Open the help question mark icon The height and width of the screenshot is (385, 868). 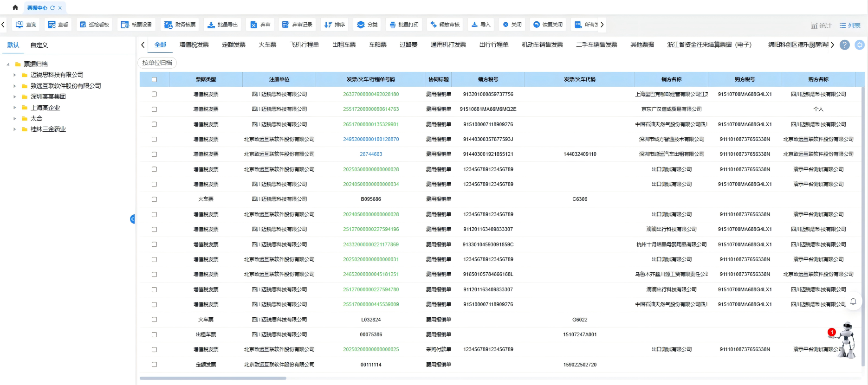point(845,45)
